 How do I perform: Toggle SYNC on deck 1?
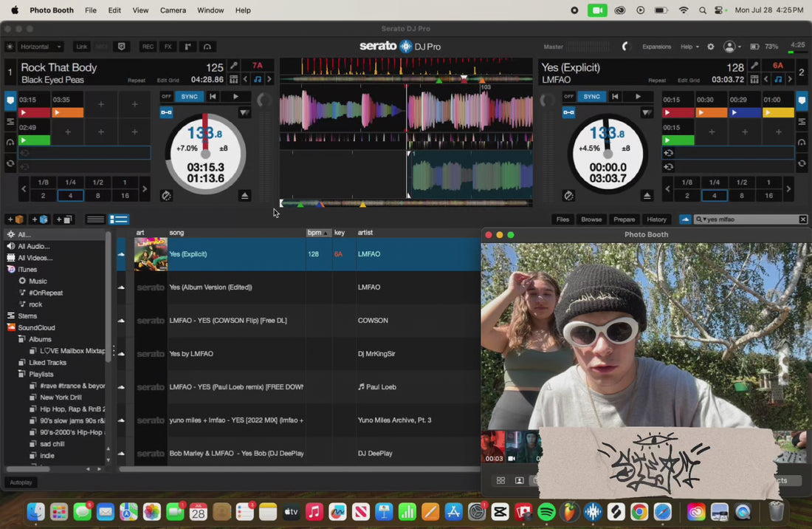click(189, 96)
